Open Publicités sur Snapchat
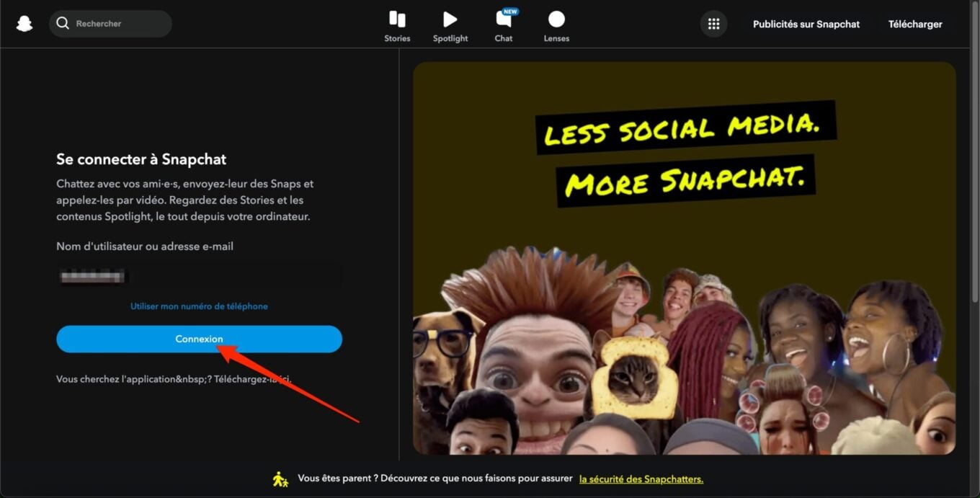Image resolution: width=980 pixels, height=498 pixels. pos(806,24)
